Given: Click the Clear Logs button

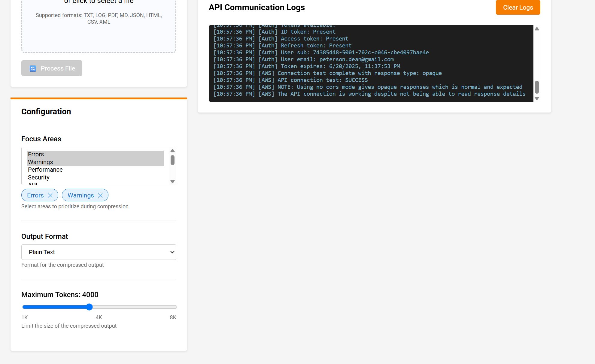Looking at the screenshot, I should pos(518,8).
